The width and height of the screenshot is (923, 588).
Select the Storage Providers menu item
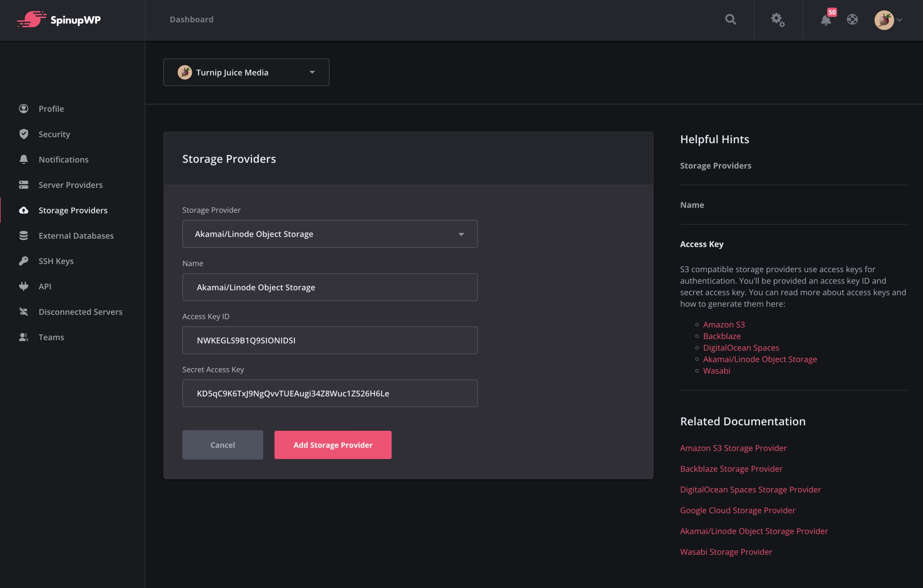(x=73, y=210)
